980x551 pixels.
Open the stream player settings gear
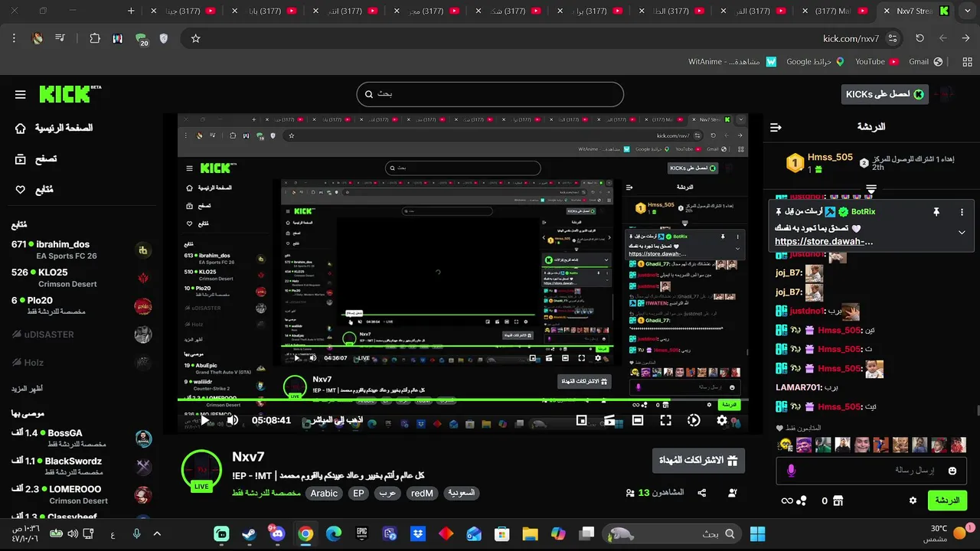pos(722,420)
